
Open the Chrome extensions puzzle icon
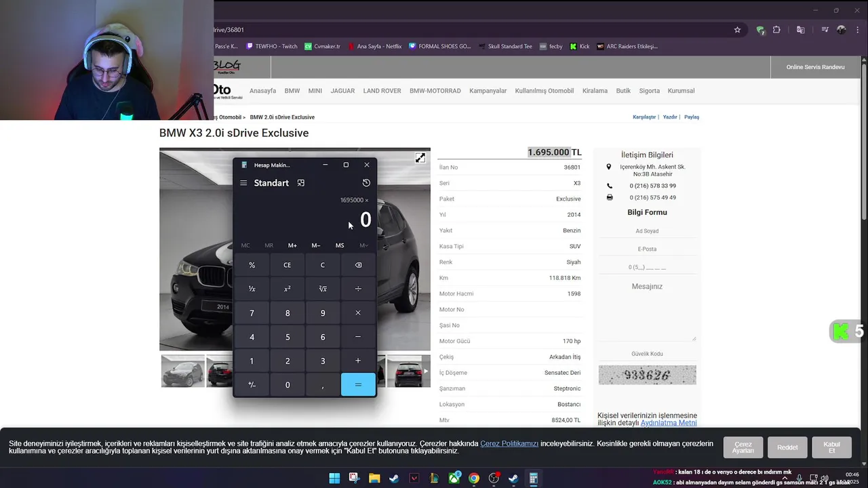776,30
